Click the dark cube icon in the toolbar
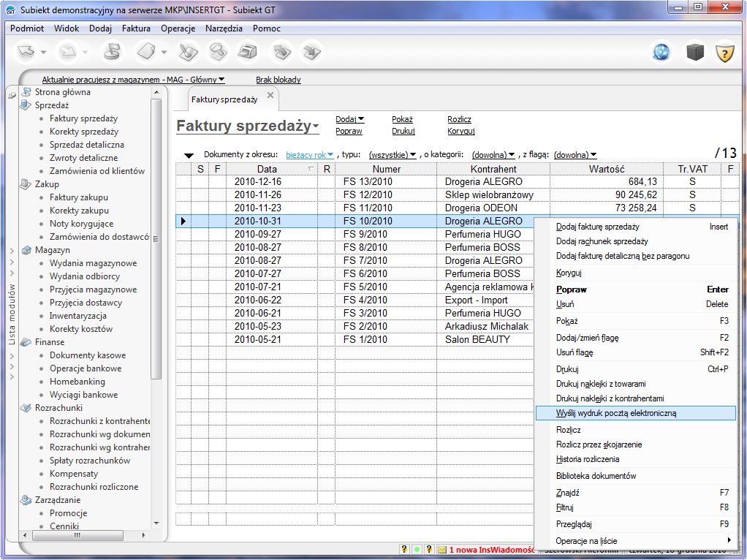 coord(694,53)
